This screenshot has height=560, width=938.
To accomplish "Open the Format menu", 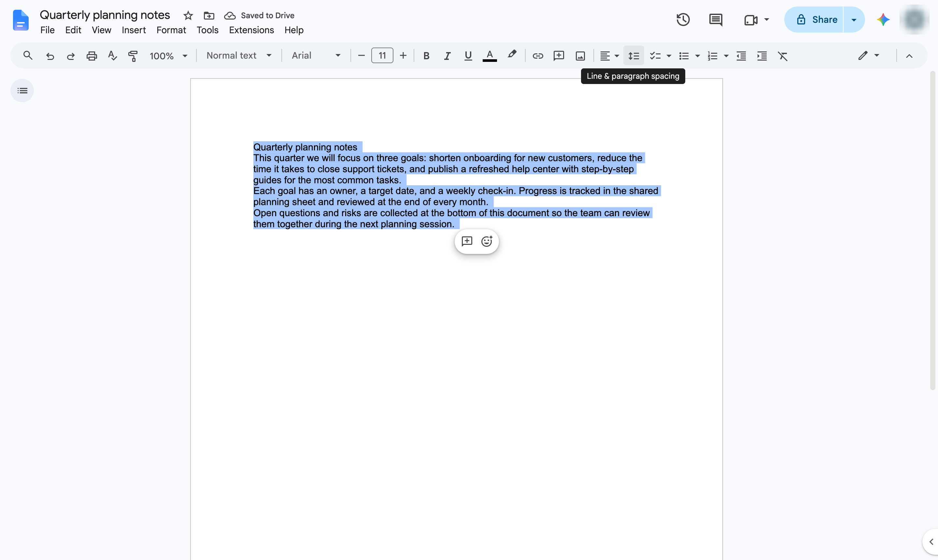I will [x=171, y=30].
